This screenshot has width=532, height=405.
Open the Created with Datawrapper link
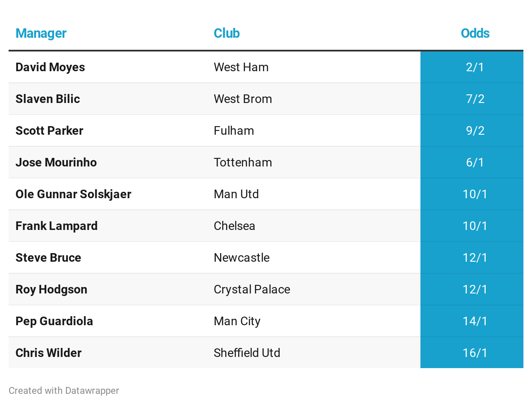64,390
